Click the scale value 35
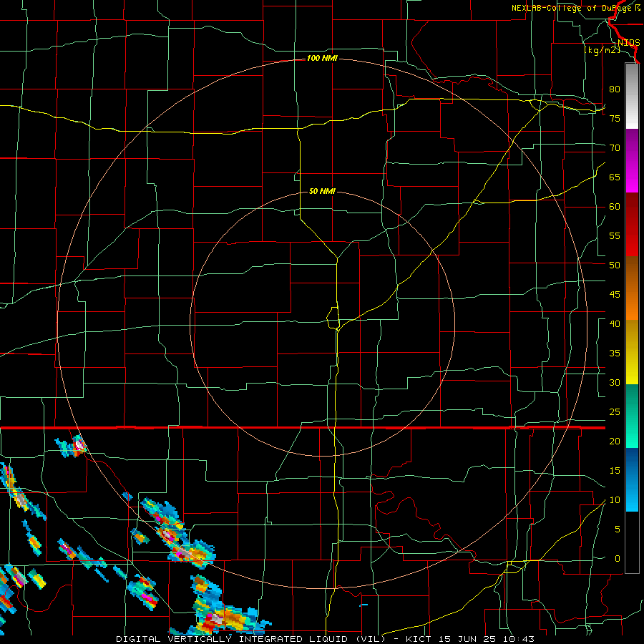644x644 pixels. [x=615, y=353]
